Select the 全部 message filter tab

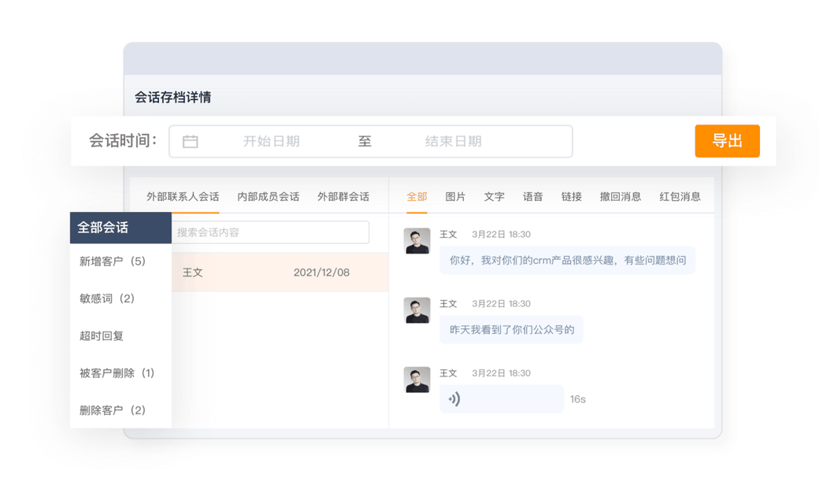[x=417, y=197]
